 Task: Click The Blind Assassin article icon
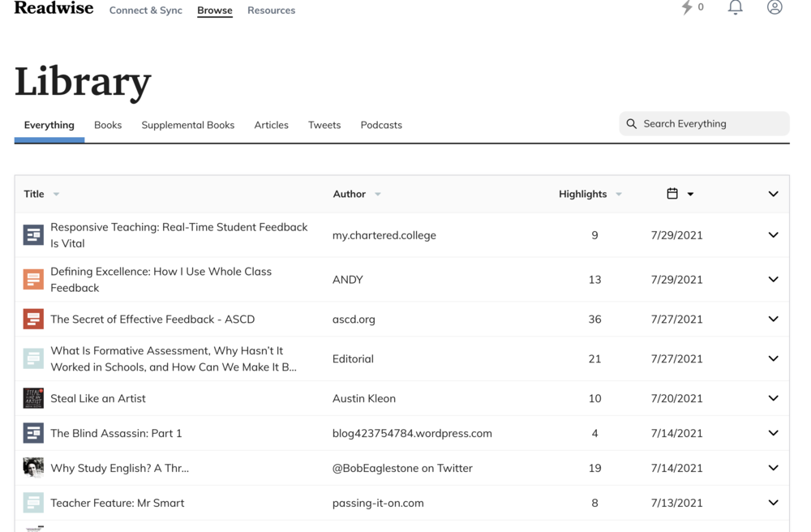pyautogui.click(x=33, y=433)
